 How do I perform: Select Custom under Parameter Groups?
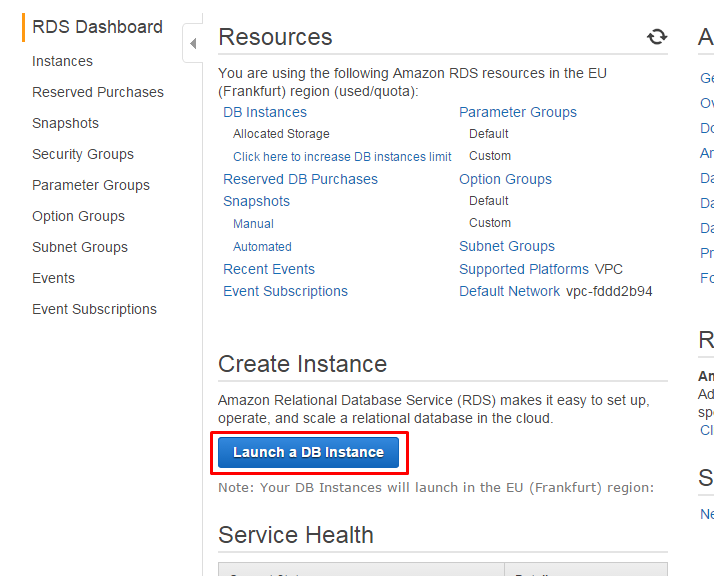click(x=490, y=156)
